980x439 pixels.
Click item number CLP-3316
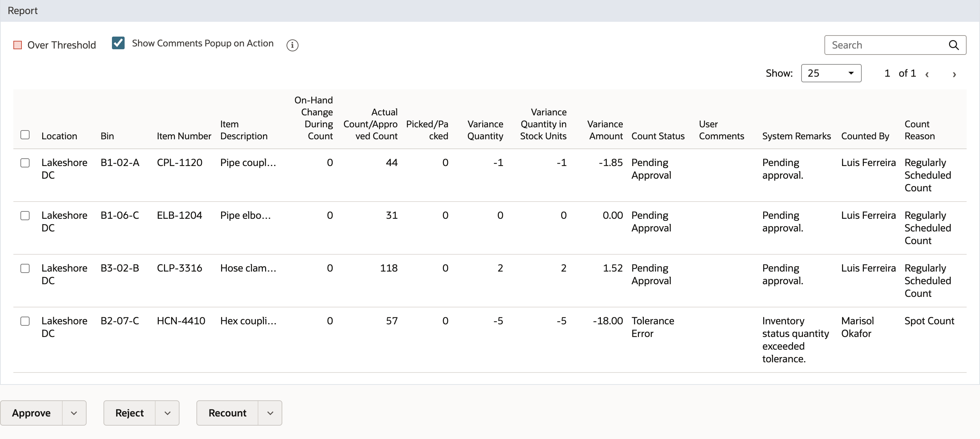pyautogui.click(x=179, y=268)
